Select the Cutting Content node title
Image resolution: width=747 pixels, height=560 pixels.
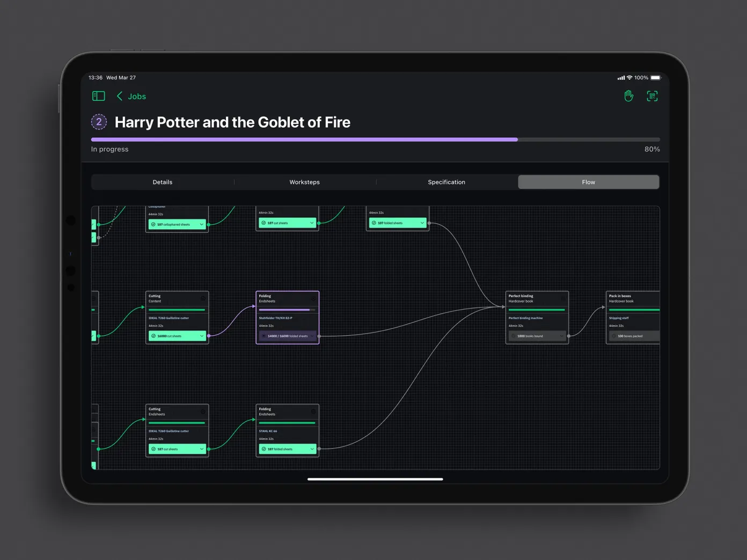tap(155, 296)
